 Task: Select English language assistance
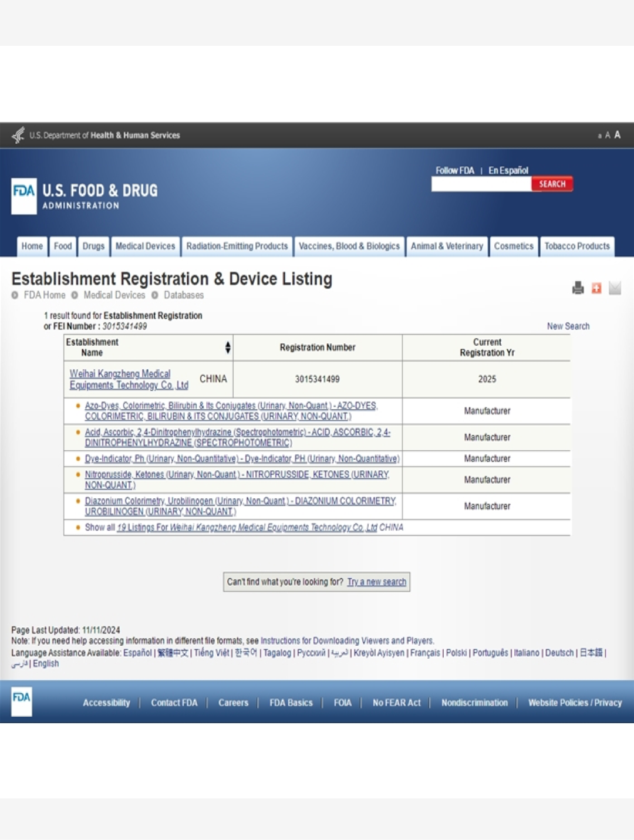[46, 664]
